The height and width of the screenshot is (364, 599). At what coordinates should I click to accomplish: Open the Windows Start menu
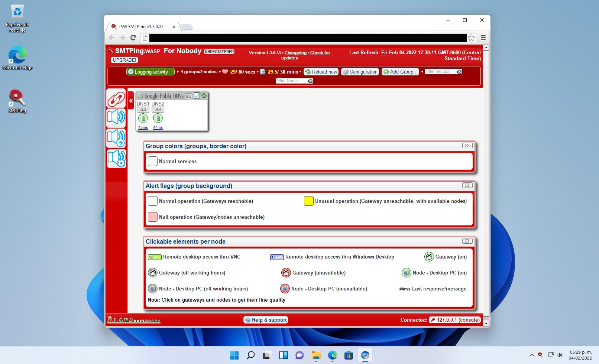pyautogui.click(x=234, y=355)
